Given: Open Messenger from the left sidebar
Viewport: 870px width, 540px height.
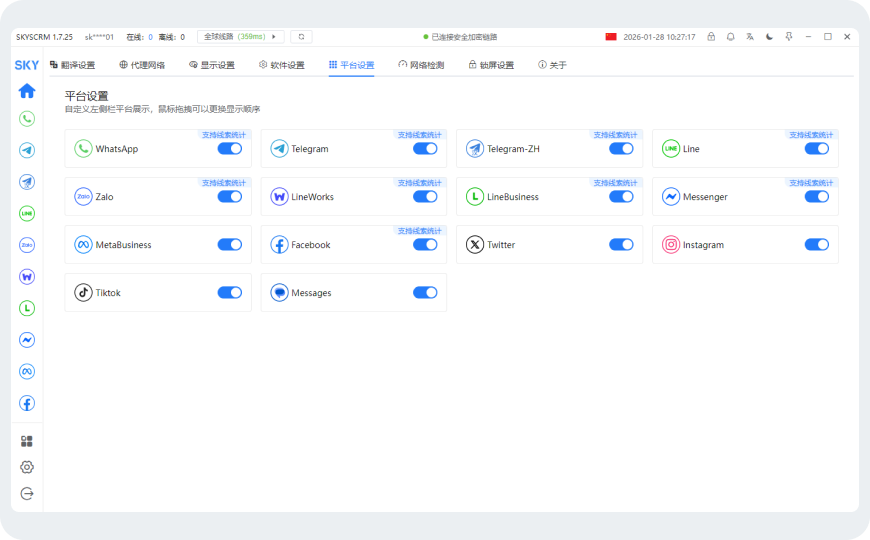Looking at the screenshot, I should 27,340.
